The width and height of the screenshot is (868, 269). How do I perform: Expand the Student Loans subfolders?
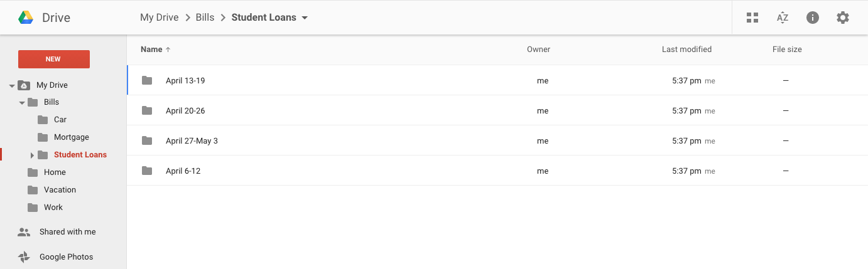(x=32, y=155)
